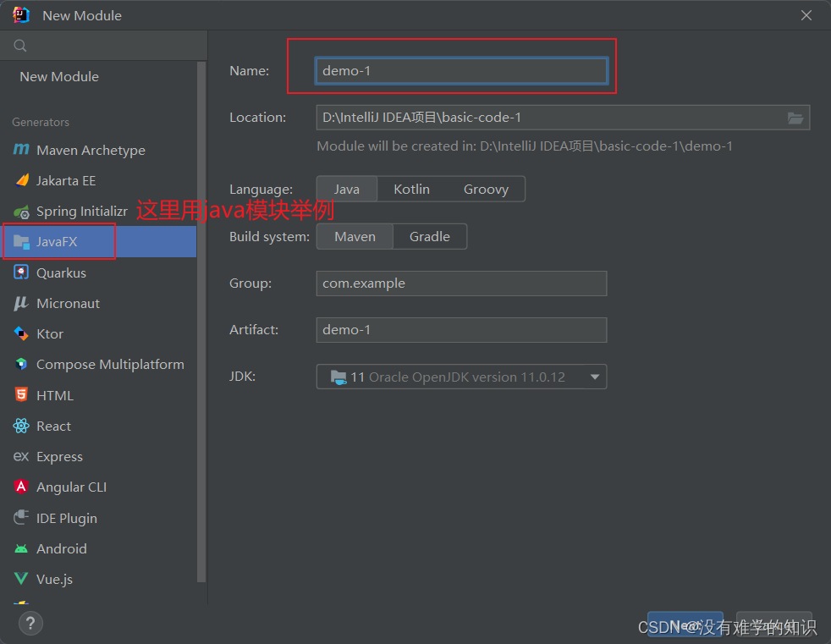Click the JavaFX folder icon
The width and height of the screenshot is (831, 644).
tap(22, 242)
